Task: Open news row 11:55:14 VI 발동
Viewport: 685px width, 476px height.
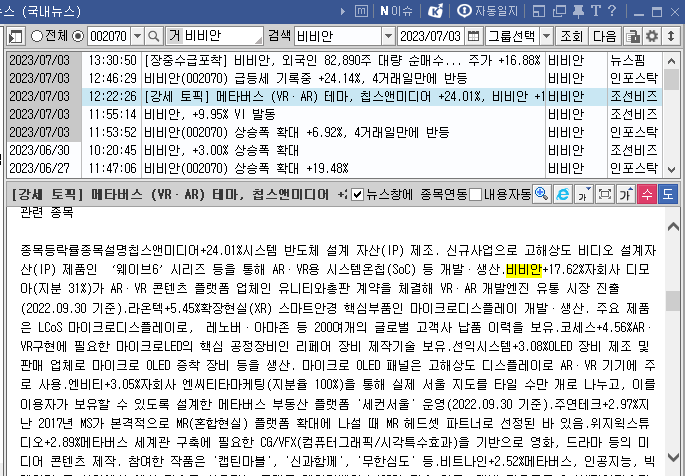Action: [x=335, y=114]
